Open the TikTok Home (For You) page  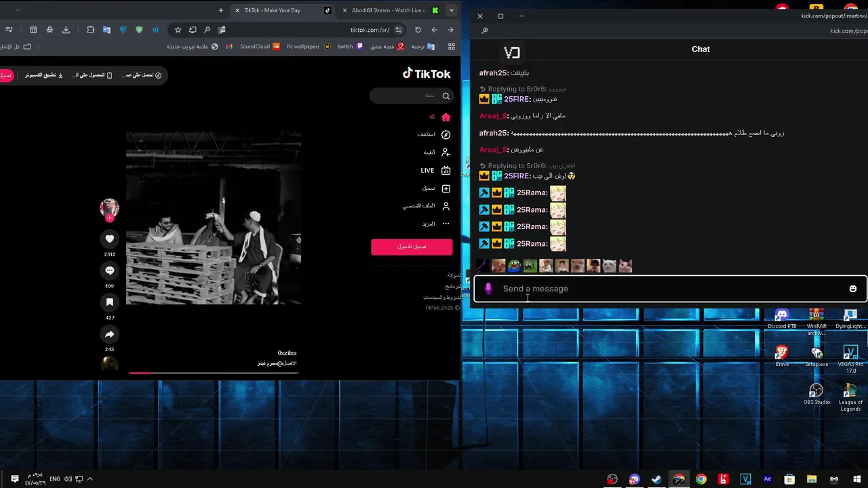[439, 117]
